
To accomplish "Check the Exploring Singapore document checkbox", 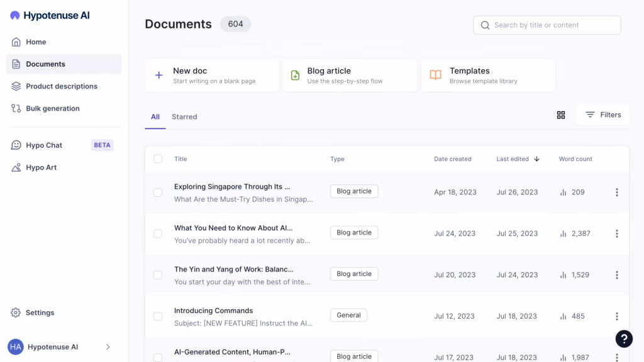I will 158,192.
